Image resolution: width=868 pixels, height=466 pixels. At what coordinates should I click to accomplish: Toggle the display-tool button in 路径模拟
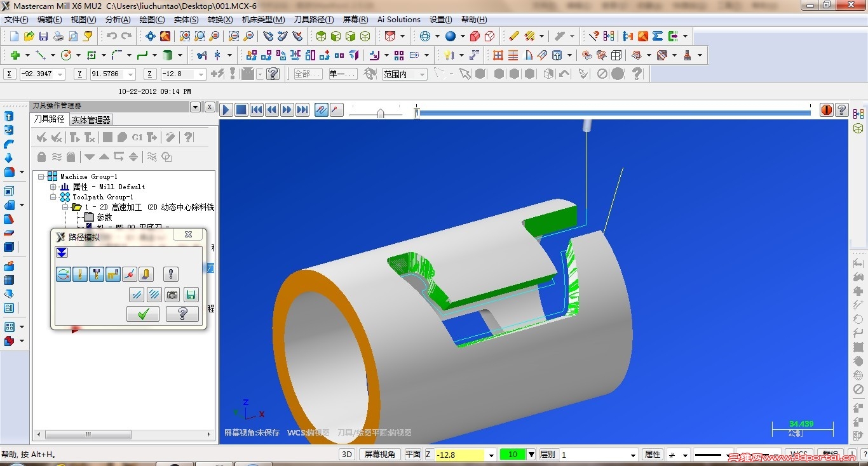pos(80,274)
